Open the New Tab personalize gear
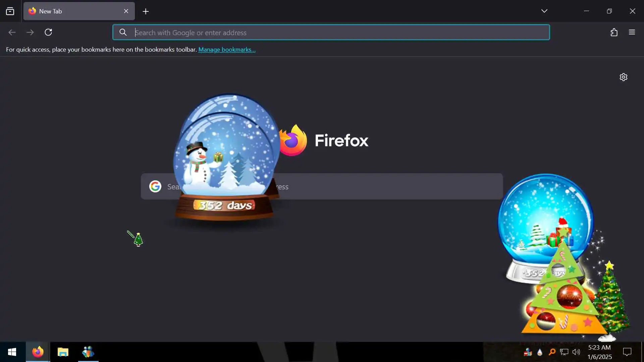The width and height of the screenshot is (644, 362). click(x=623, y=77)
